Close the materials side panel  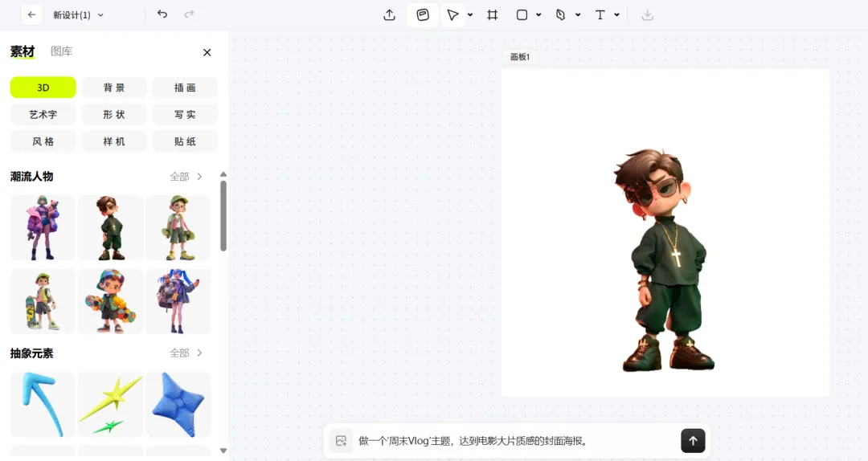click(207, 52)
